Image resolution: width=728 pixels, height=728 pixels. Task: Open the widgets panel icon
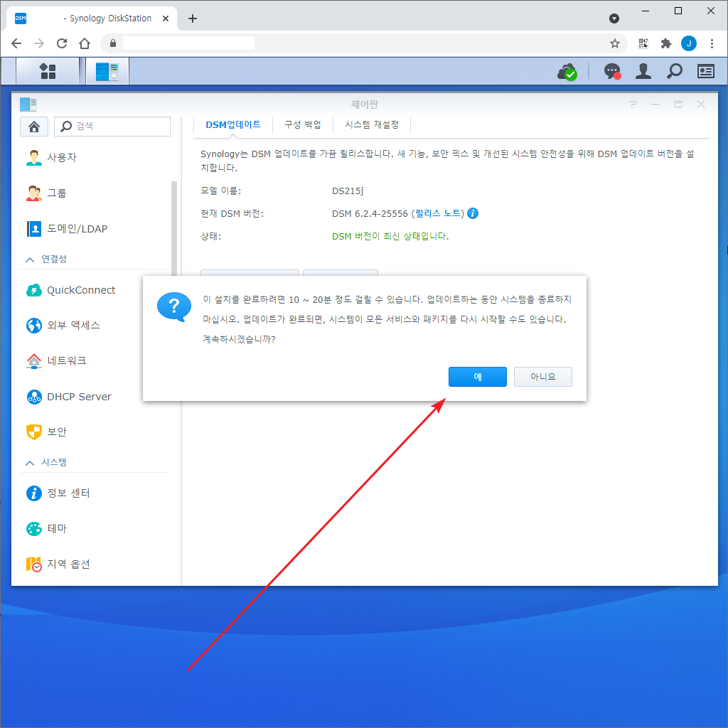(x=706, y=71)
